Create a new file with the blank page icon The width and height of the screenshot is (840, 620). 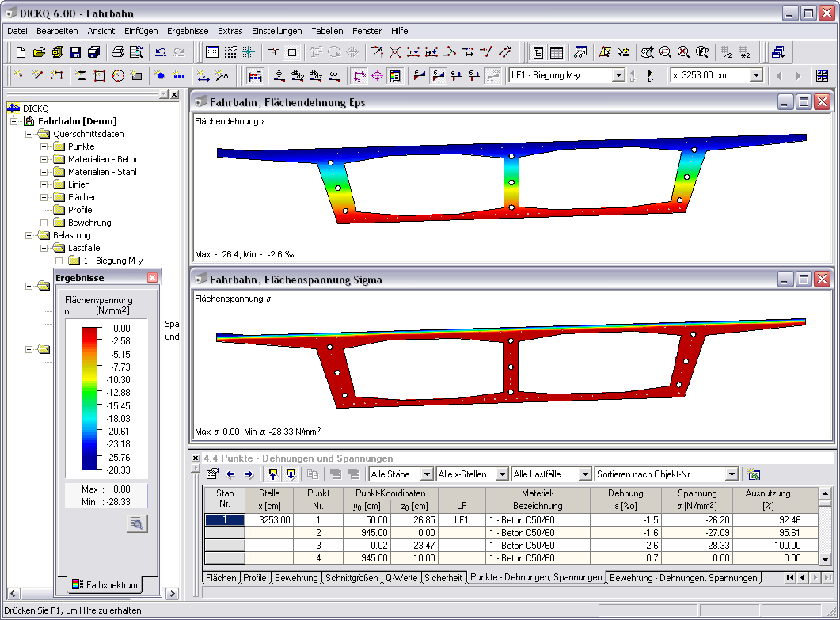tap(21, 52)
